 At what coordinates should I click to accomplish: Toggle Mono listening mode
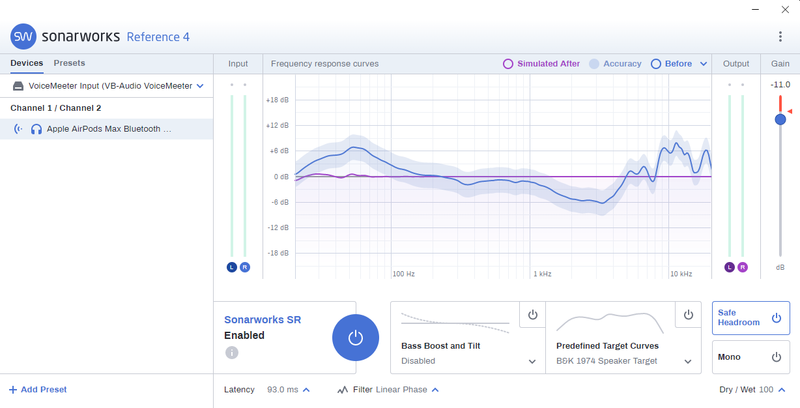751,357
